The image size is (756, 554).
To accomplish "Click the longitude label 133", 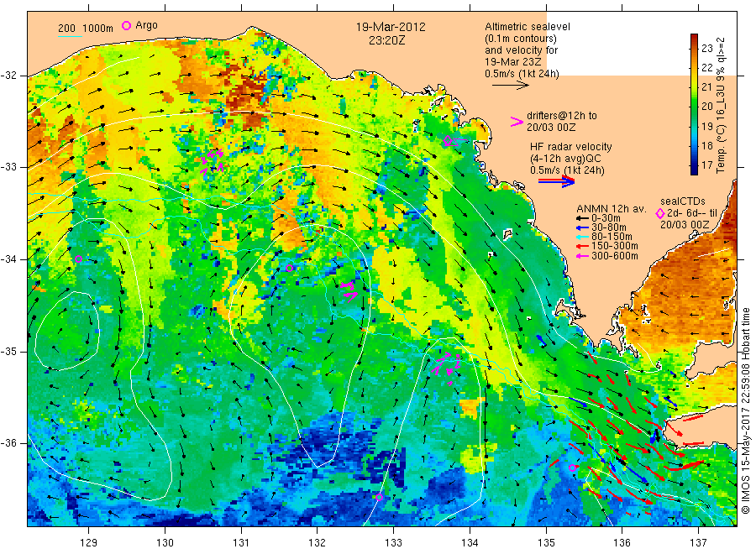I will coord(393,542).
